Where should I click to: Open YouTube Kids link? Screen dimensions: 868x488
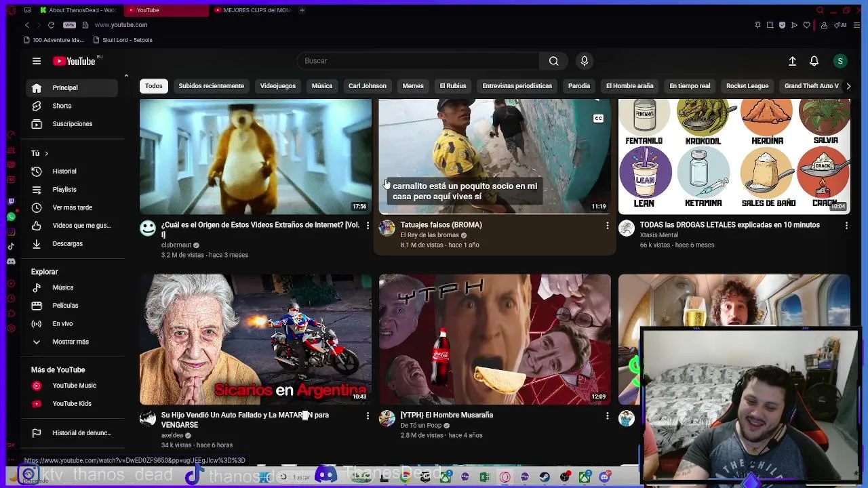coord(72,404)
